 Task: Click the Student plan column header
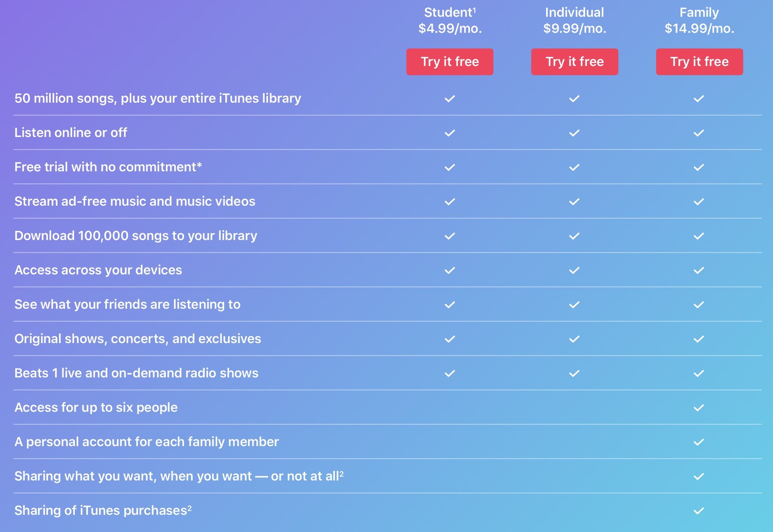(x=450, y=12)
